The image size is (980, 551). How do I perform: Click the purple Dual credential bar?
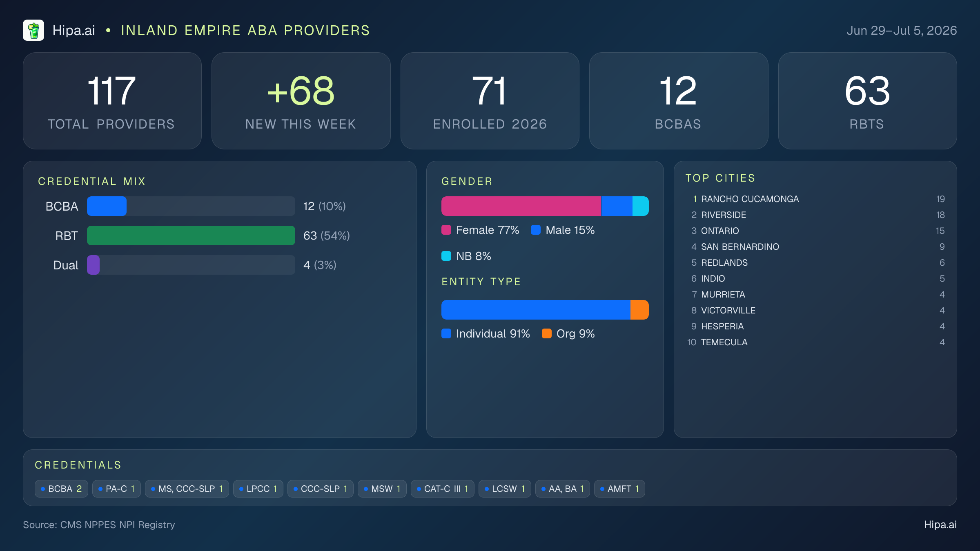(x=93, y=265)
